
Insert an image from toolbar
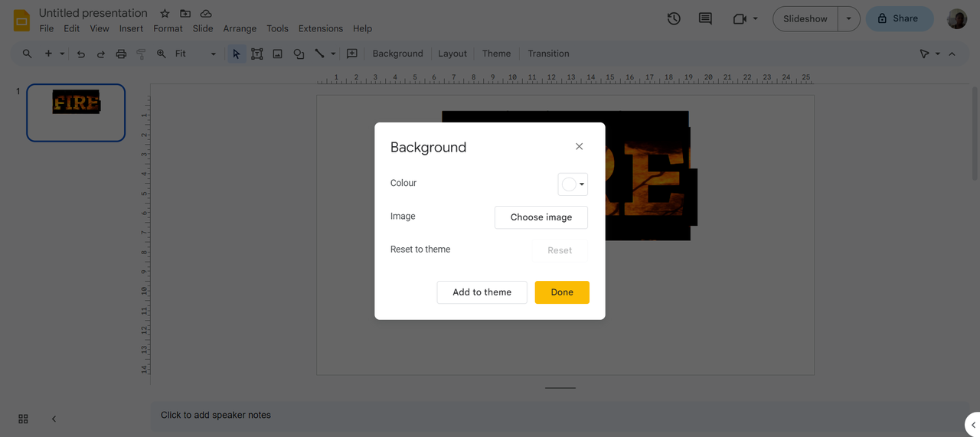coord(278,54)
